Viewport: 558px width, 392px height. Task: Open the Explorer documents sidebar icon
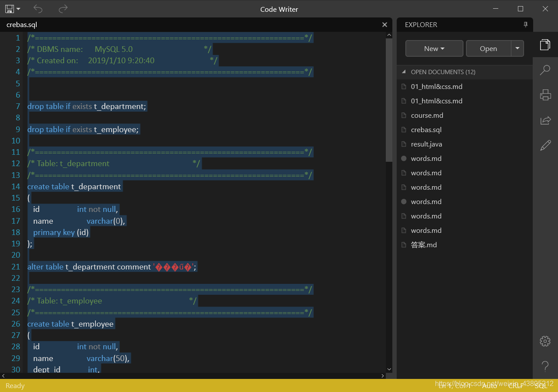click(545, 45)
